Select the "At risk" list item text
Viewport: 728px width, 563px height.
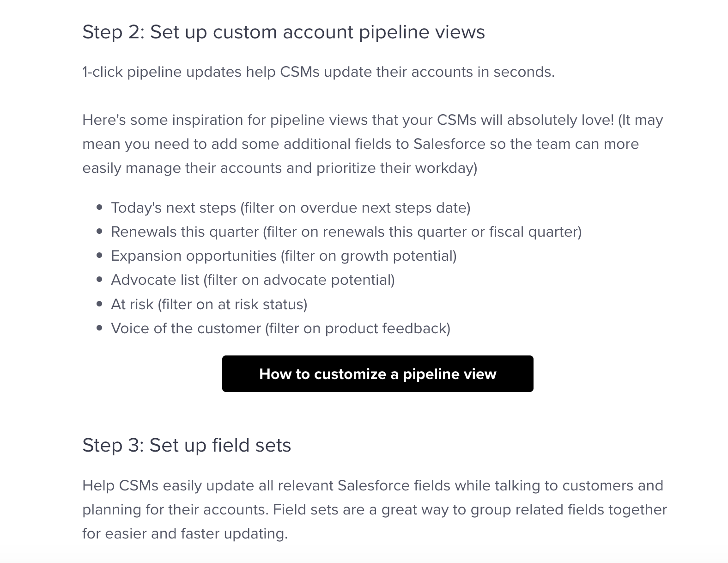point(209,304)
